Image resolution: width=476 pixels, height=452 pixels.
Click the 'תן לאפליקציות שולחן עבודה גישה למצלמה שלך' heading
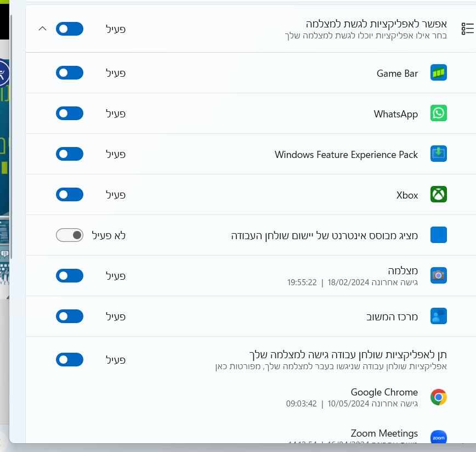(x=348, y=354)
